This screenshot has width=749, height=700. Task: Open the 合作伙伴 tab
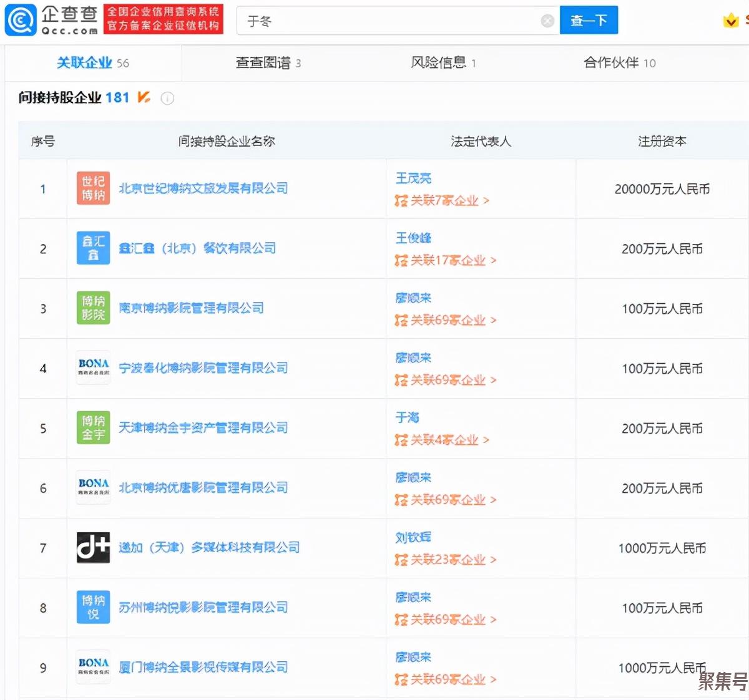point(620,63)
